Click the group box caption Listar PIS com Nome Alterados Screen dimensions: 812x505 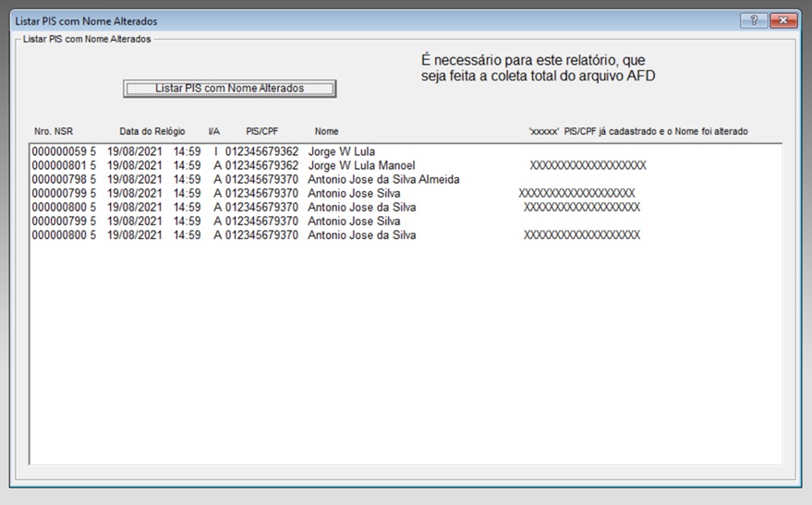point(87,39)
